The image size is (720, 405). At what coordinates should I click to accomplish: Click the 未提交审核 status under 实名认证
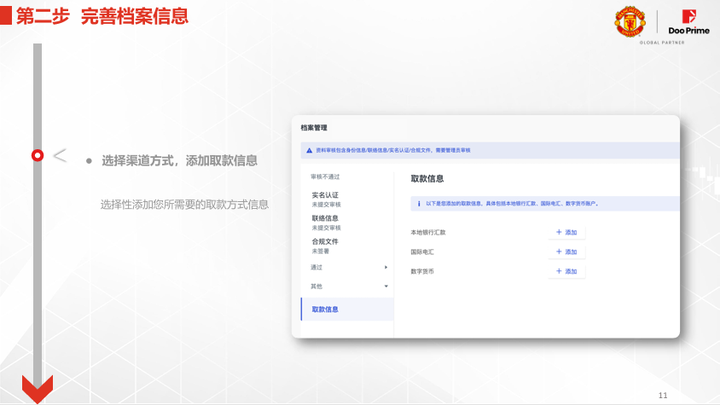click(326, 204)
